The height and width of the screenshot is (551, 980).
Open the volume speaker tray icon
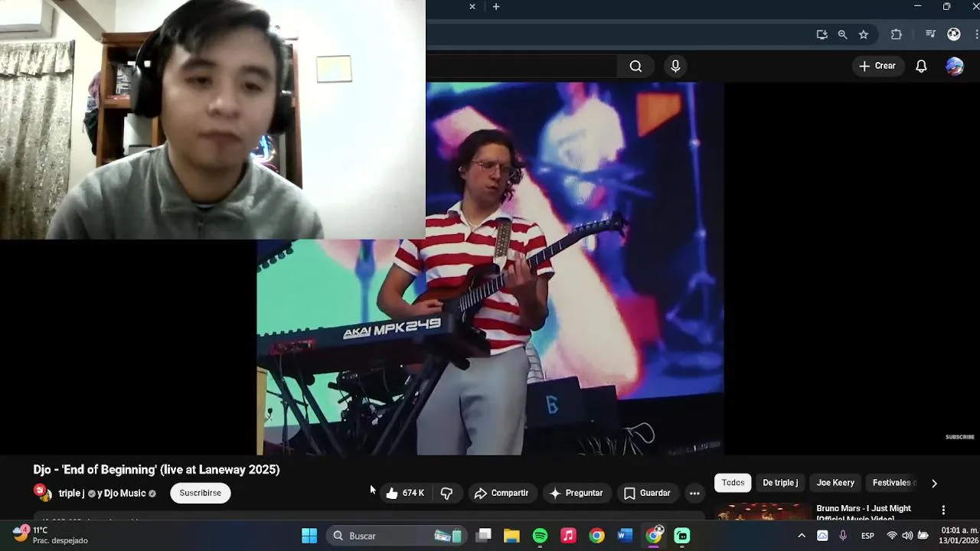click(x=907, y=536)
